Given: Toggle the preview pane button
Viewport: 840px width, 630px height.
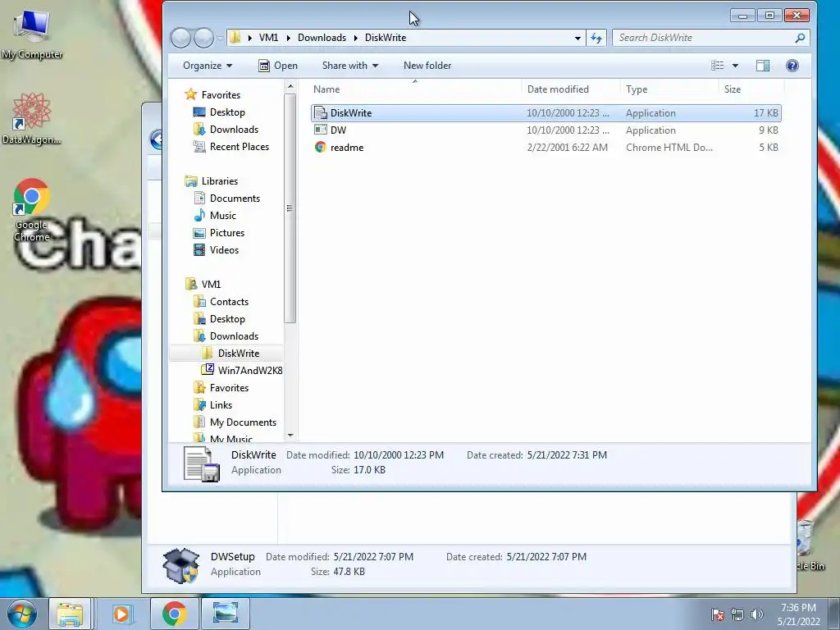Looking at the screenshot, I should pos(762,66).
